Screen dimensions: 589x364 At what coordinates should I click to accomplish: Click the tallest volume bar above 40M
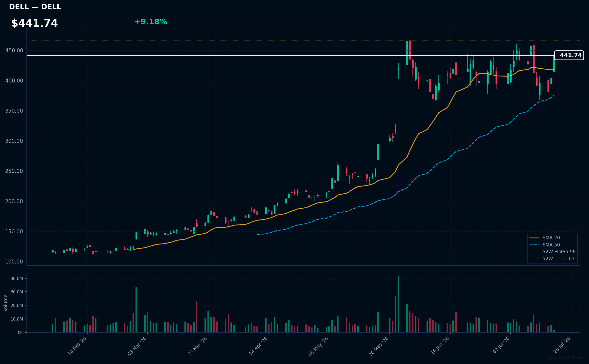click(x=398, y=304)
